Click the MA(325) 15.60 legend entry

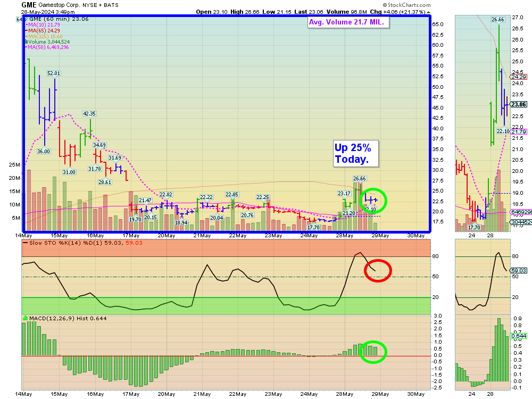44,36
